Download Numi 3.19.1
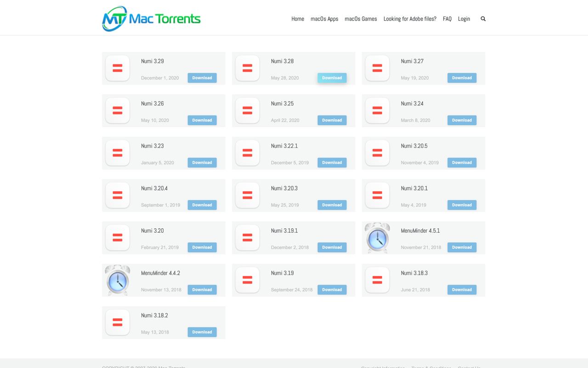The image size is (588, 368). (332, 247)
